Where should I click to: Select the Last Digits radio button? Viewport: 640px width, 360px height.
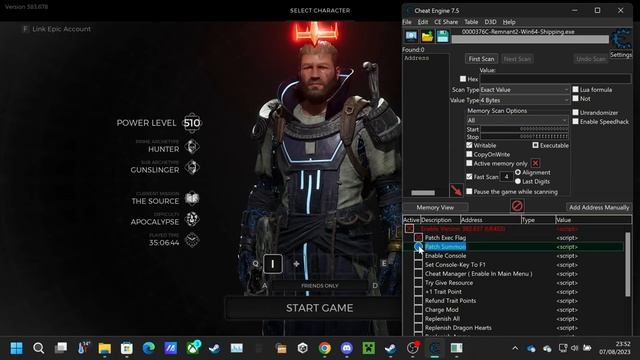(518, 181)
